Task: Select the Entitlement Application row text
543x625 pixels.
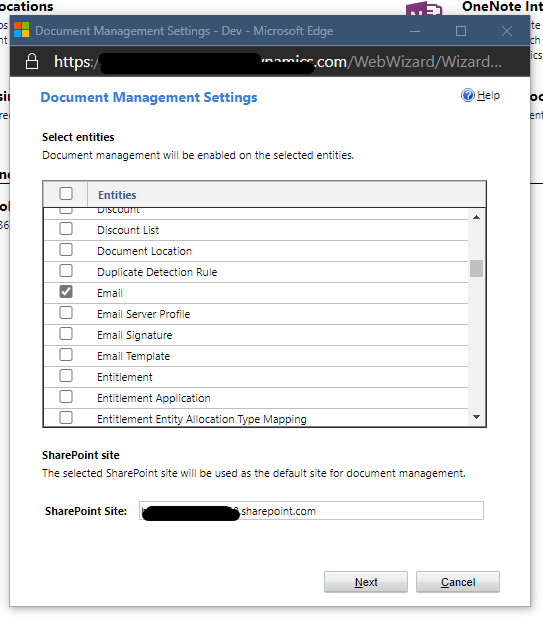Action: [154, 398]
